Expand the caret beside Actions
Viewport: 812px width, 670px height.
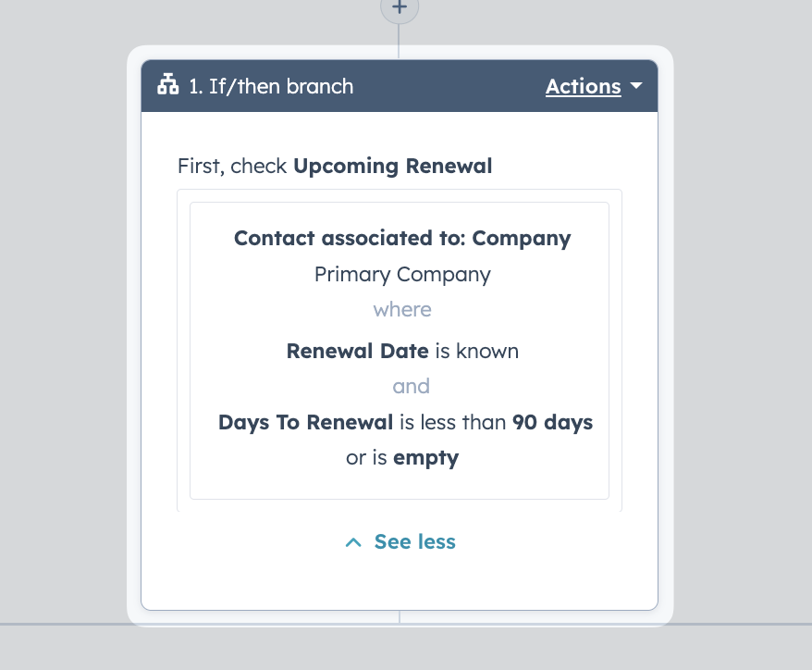[636, 85]
